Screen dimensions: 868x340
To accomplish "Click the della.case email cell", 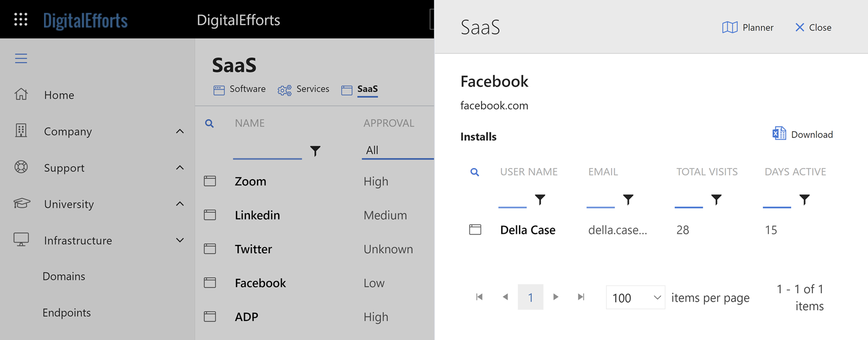I will [618, 230].
